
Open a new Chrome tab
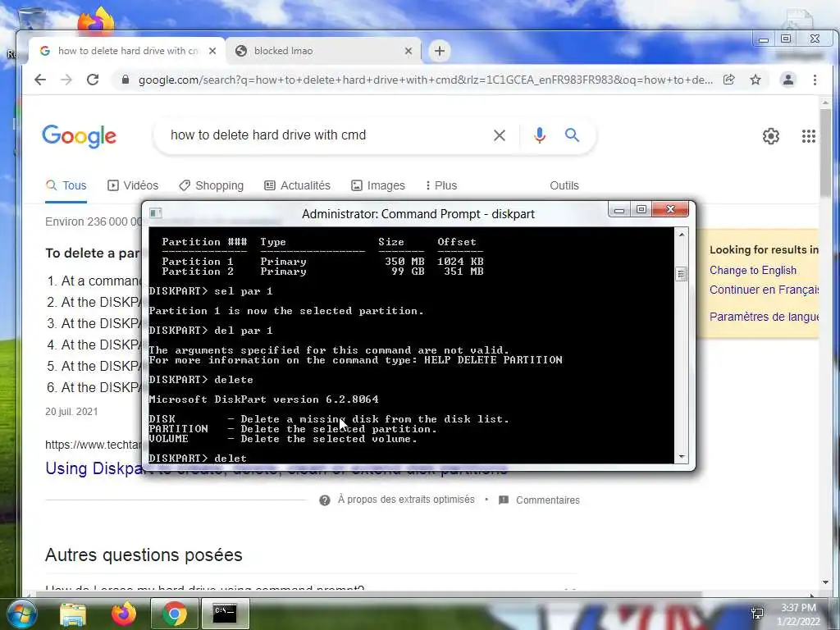click(x=440, y=51)
